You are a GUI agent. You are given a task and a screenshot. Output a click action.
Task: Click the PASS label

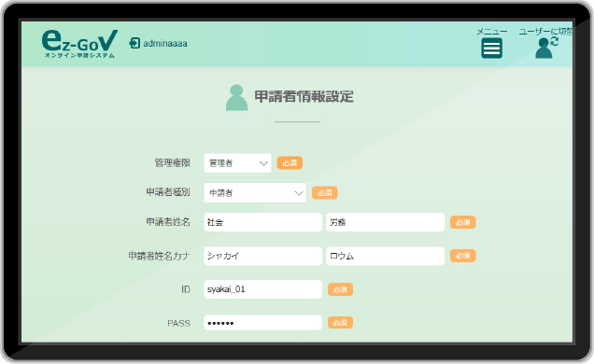click(x=178, y=323)
